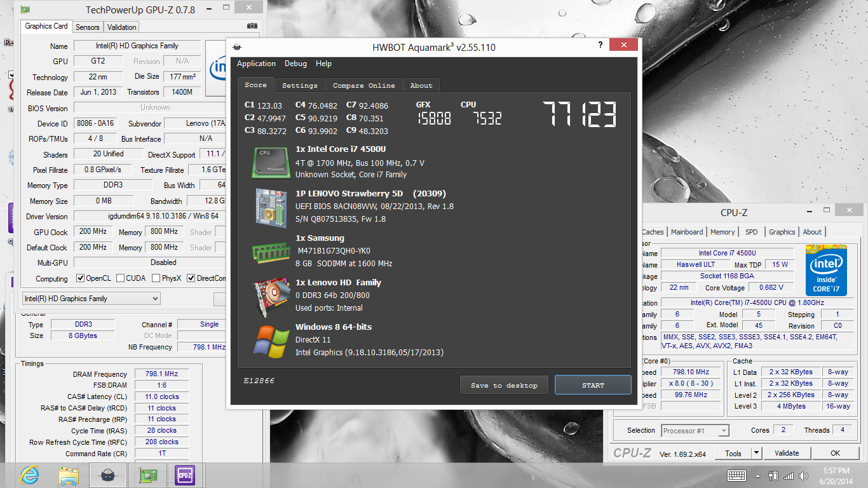Click the network signal tray icon
Image resolution: width=868 pixels, height=488 pixels.
[x=789, y=475]
